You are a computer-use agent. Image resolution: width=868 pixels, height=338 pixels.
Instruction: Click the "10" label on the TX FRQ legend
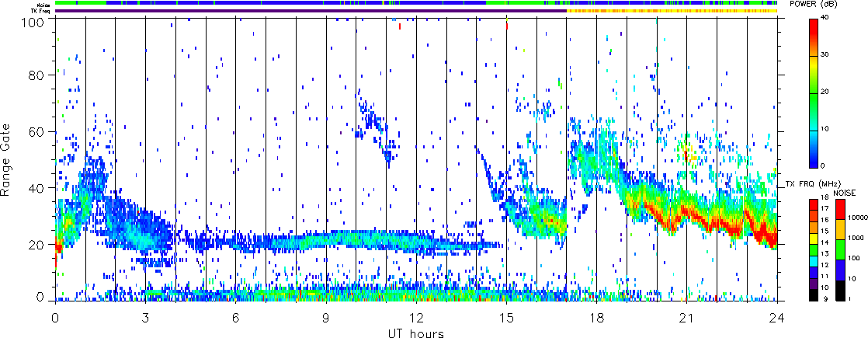[x=825, y=287]
